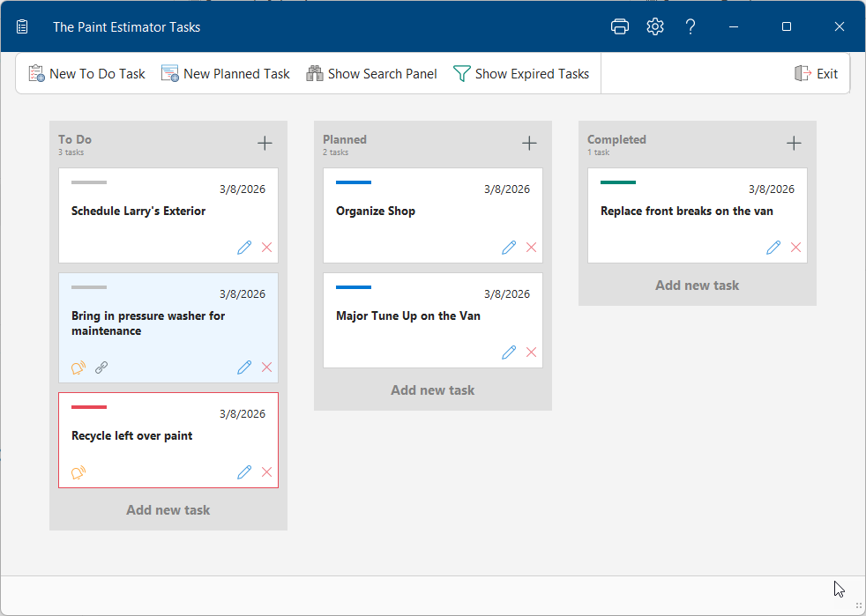This screenshot has height=616, width=866.
Task: Open help via the question mark icon
Action: tap(691, 26)
